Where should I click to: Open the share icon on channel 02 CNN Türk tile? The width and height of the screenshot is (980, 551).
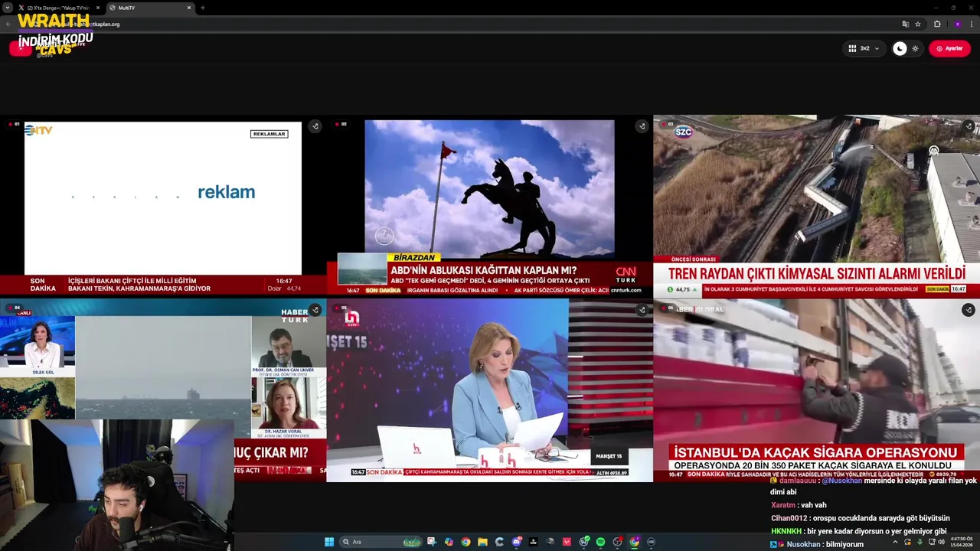coord(642,126)
